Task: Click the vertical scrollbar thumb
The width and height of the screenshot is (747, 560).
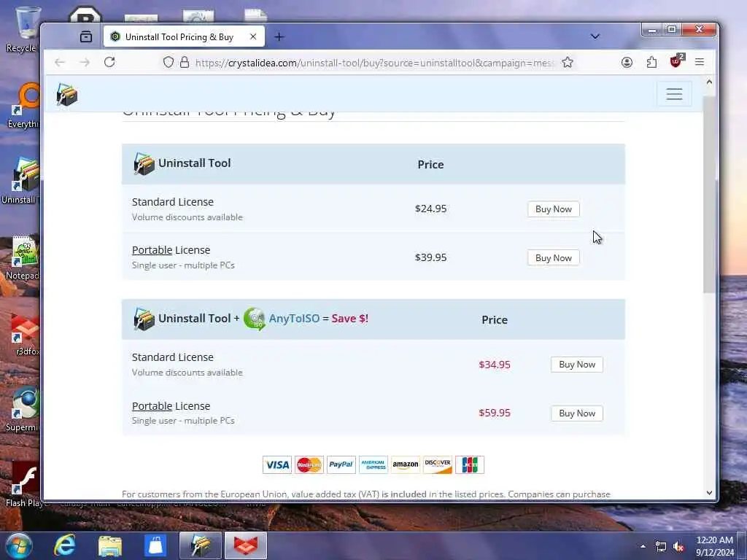Action: (x=709, y=195)
